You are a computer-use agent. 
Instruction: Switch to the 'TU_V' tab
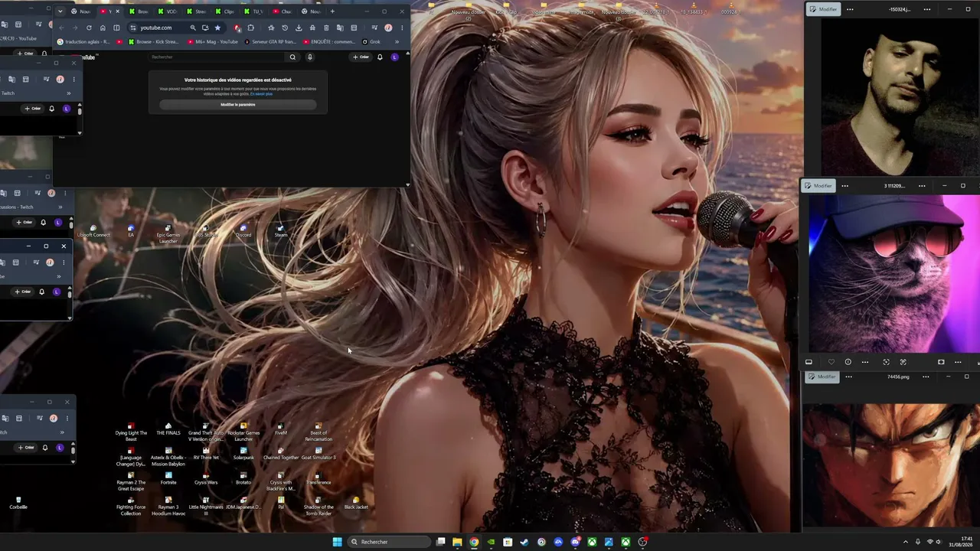[x=253, y=11]
